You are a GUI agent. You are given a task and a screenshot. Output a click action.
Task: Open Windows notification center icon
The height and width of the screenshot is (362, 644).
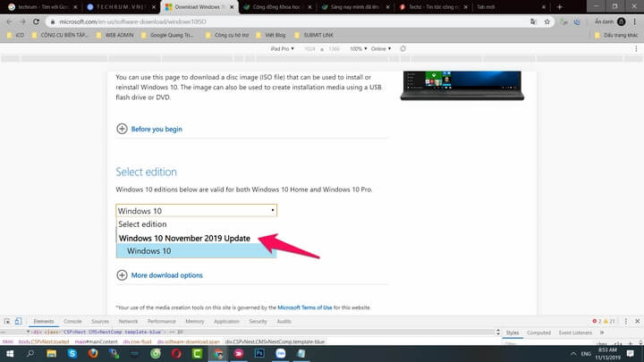[631, 353]
